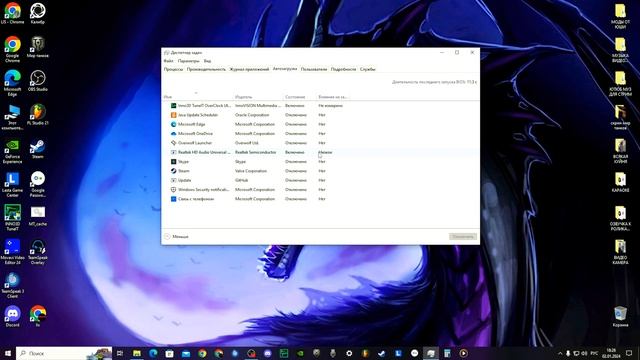Click Realtek Semiconductor publisher cell

point(256,152)
